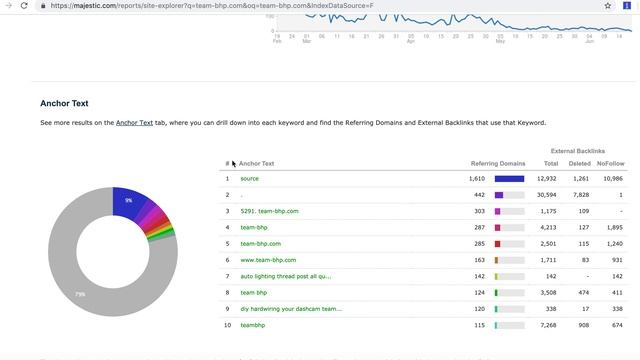Open the browser profile icon
Viewport: 640px width, 360px height.
click(627, 5)
